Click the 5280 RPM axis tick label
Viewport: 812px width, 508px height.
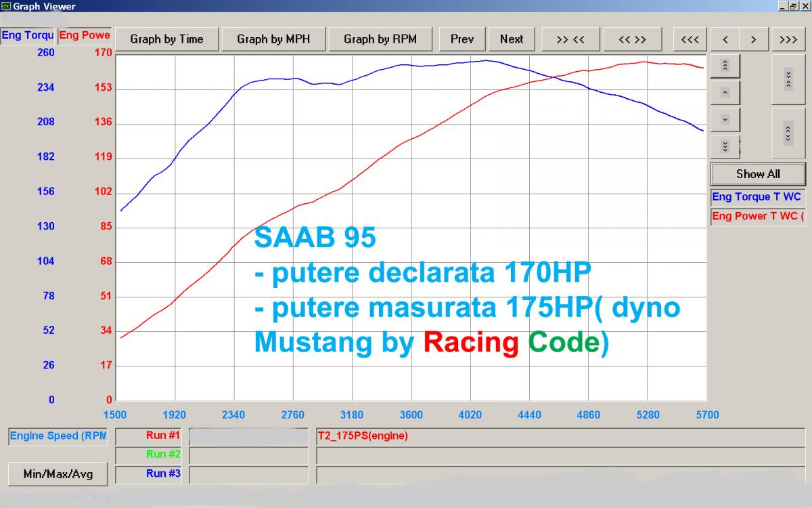648,415
